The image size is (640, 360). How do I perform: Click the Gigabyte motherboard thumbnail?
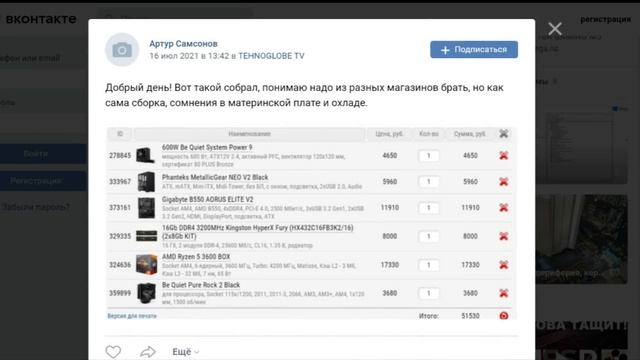point(146,208)
